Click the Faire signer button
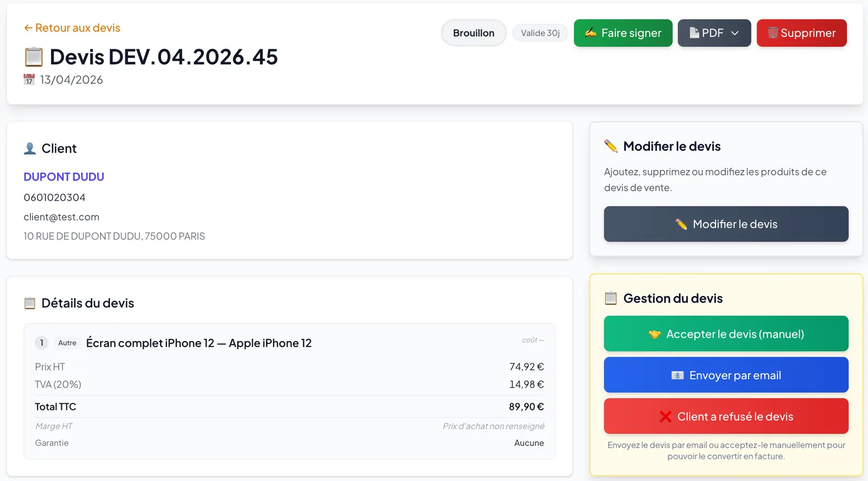Viewport: 868px width, 481px height. 623,33
